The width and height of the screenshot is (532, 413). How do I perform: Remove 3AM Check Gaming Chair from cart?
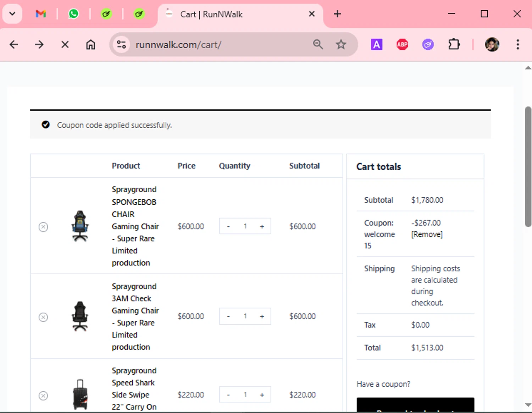[x=43, y=317]
